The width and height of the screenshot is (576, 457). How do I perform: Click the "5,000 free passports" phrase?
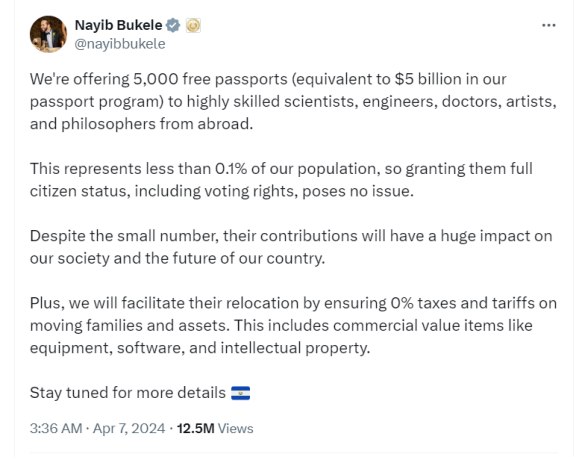pos(210,79)
